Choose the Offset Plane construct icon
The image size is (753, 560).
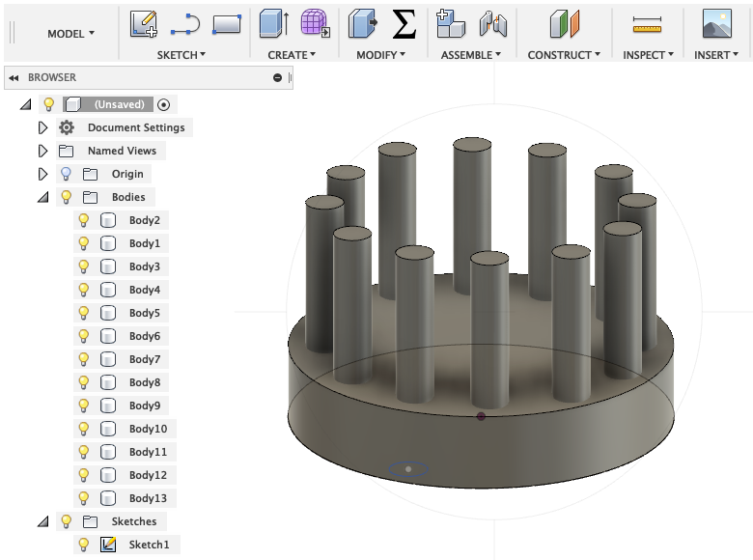click(565, 24)
